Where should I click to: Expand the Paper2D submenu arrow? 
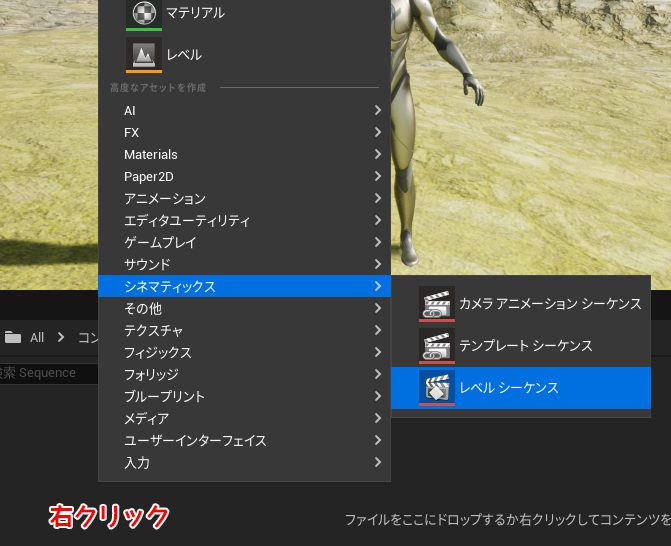[x=377, y=176]
